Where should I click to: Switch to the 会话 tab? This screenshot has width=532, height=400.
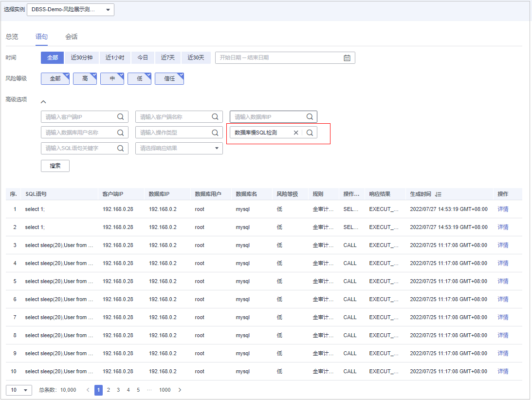(71, 37)
